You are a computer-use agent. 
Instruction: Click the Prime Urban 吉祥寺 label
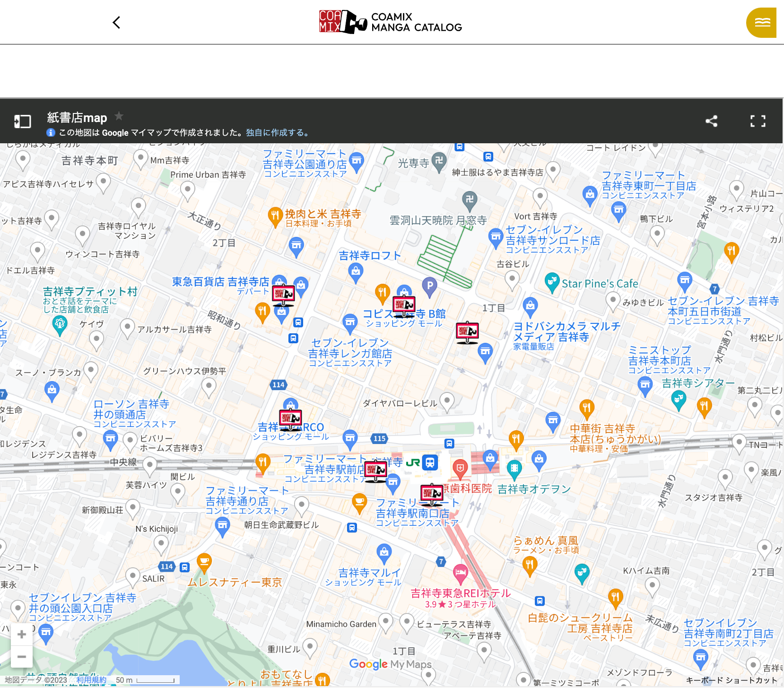tap(208, 174)
